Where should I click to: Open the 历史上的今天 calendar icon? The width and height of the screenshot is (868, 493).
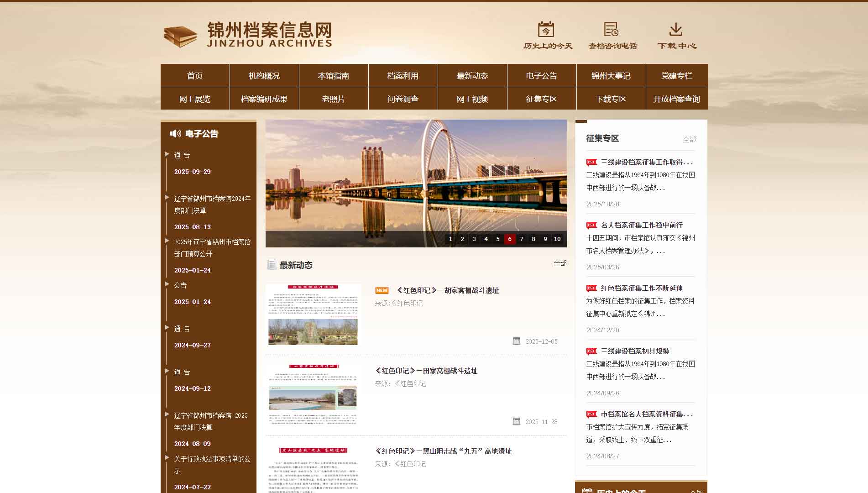[x=546, y=29]
